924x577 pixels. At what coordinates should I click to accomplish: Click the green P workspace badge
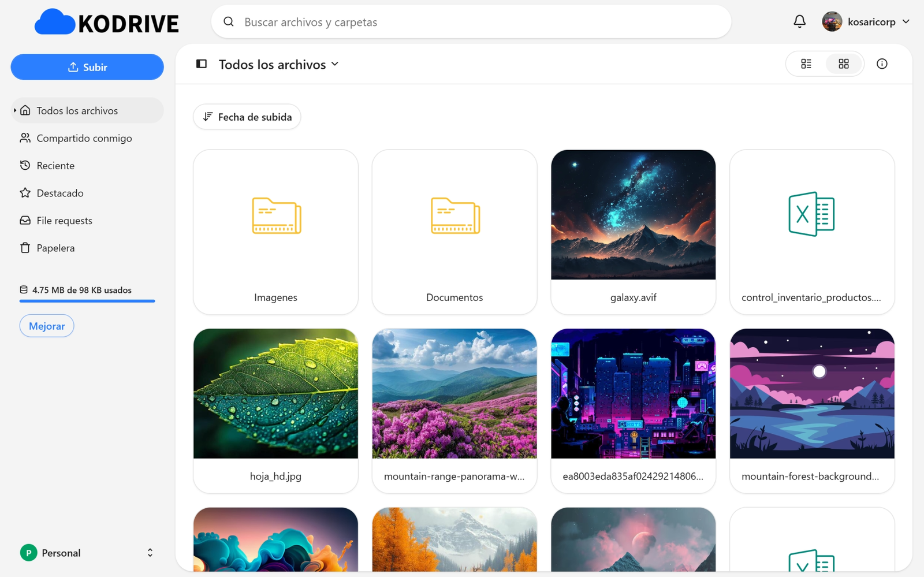(28, 553)
